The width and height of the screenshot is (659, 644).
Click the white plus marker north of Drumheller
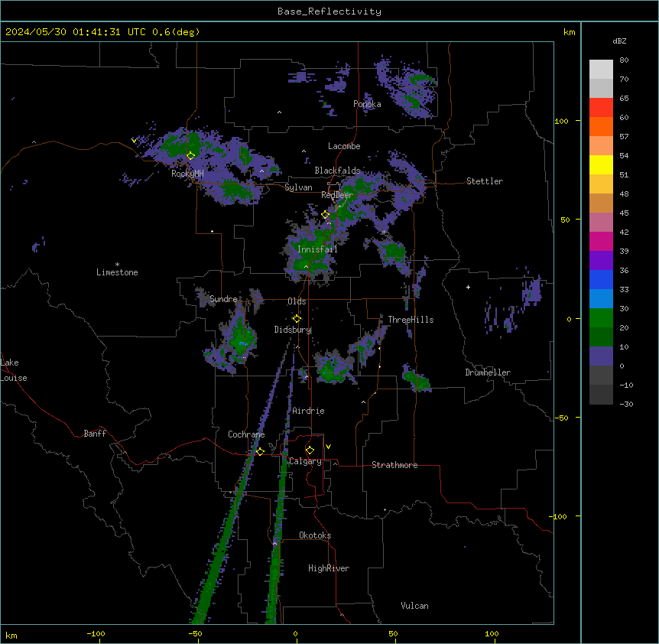(x=468, y=287)
